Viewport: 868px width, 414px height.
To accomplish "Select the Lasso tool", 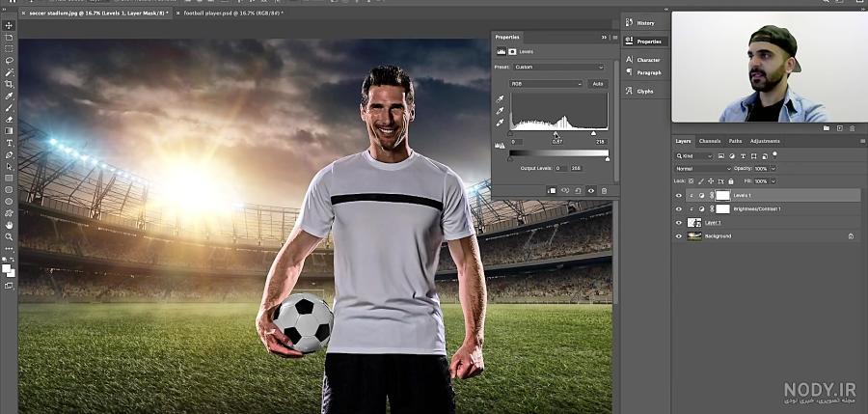I will (9, 61).
